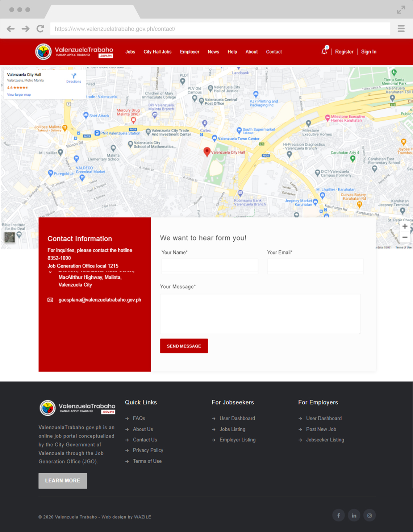
Task: Click the Directions icon on map card
Action: [x=74, y=76]
